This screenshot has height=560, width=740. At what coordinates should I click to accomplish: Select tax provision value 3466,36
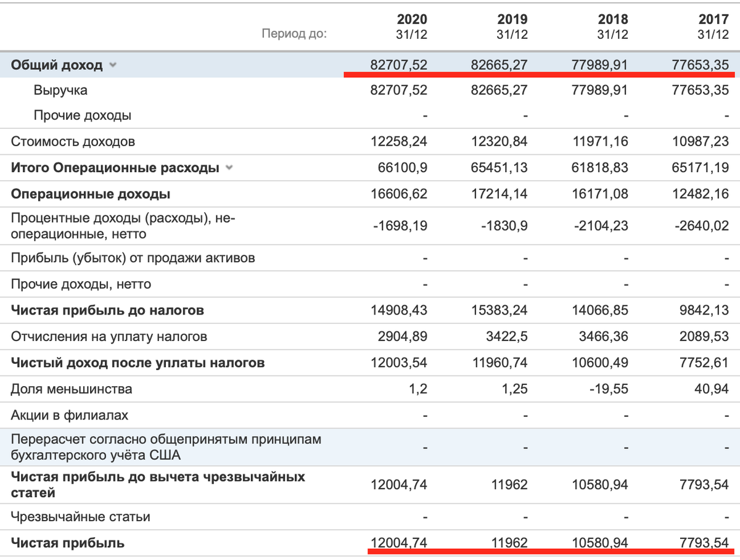point(603,337)
